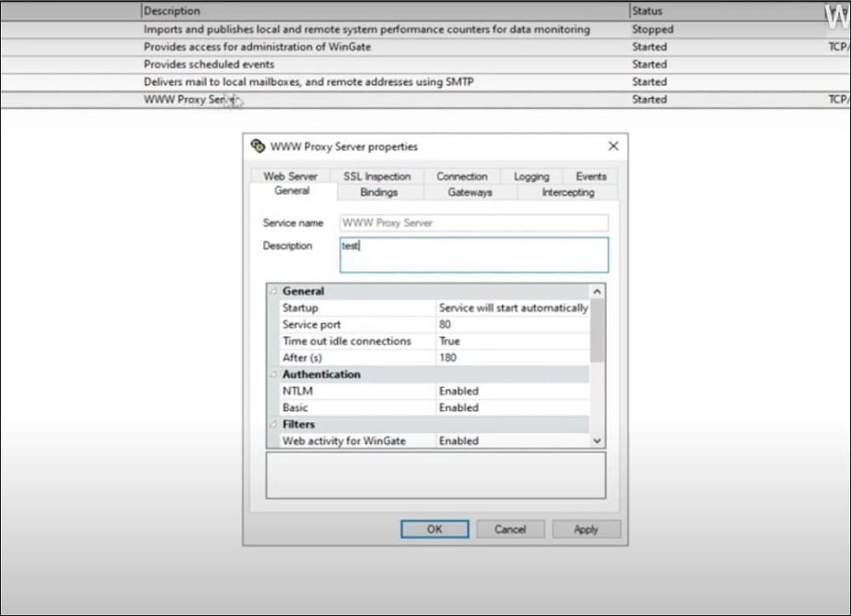Click the property grid scrollbar thumb
851x616 pixels.
coord(597,330)
